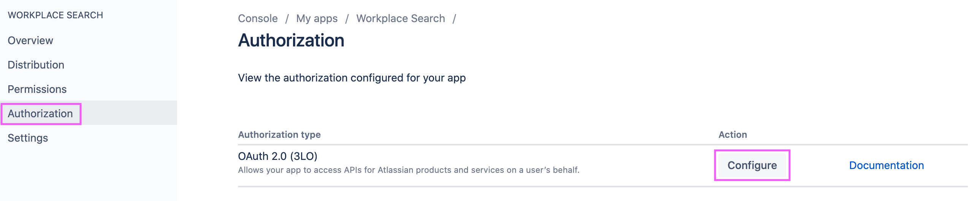Click the "View the authorization configured" subtitle

click(352, 78)
